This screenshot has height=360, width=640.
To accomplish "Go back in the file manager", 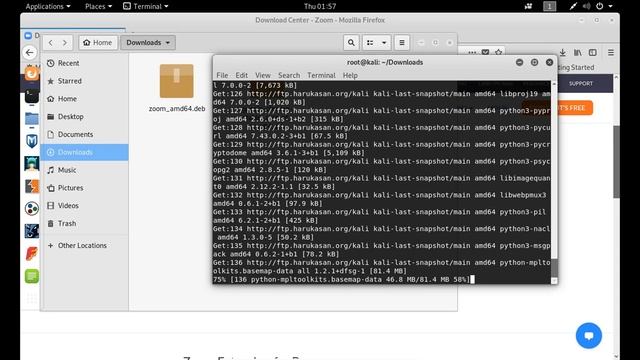I will [x=51, y=42].
